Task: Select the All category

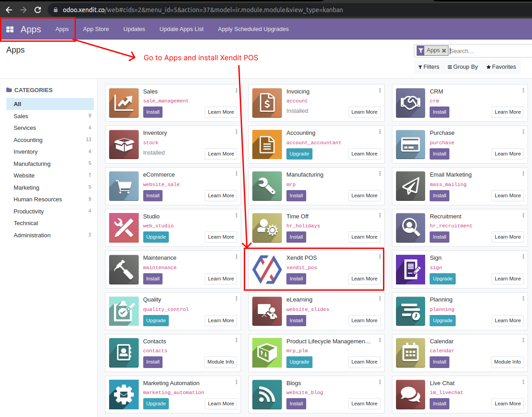Action: coord(50,104)
